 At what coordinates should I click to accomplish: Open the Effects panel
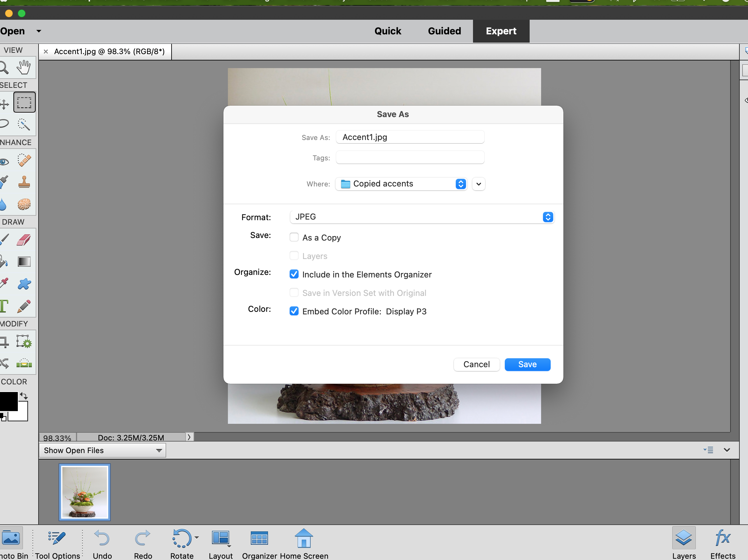click(723, 543)
